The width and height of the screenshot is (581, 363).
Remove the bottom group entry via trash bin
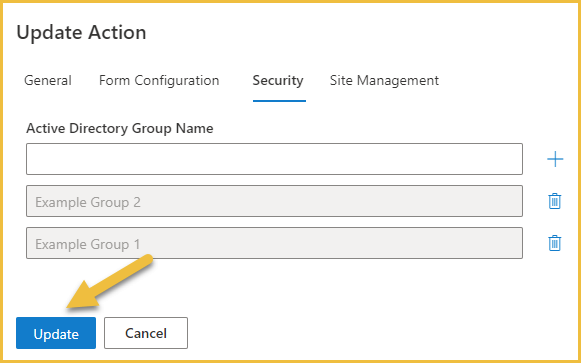555,243
